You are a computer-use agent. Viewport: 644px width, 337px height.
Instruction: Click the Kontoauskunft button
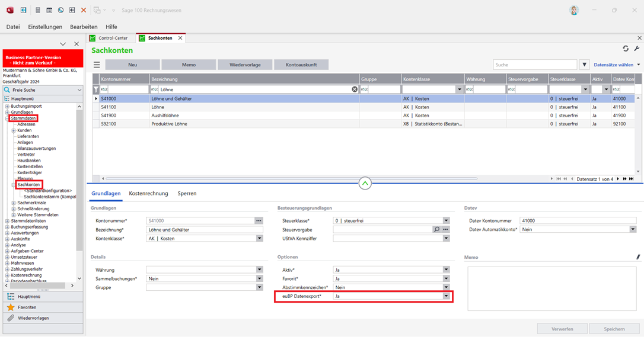[301, 65]
